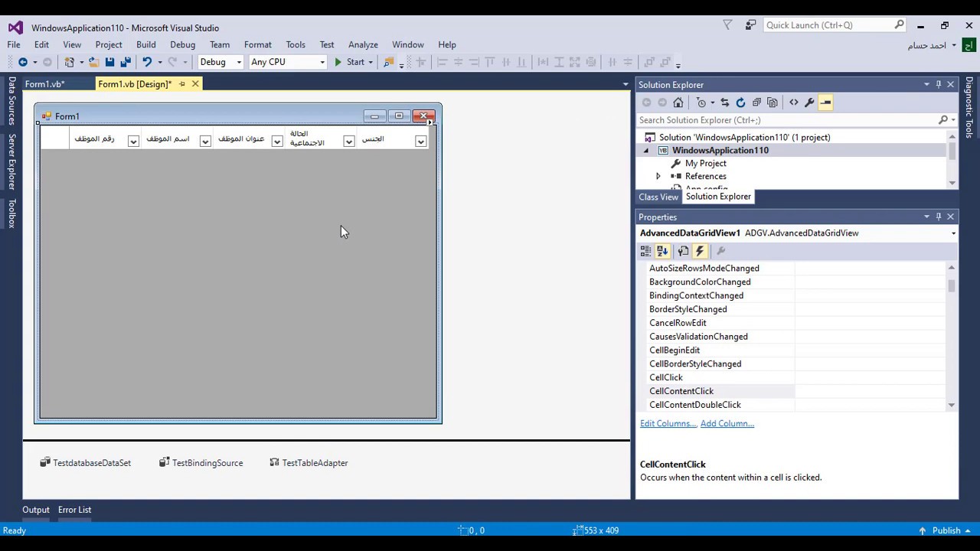Click the notifications flag icon in title bar
This screenshot has width=980, height=551.
[727, 25]
